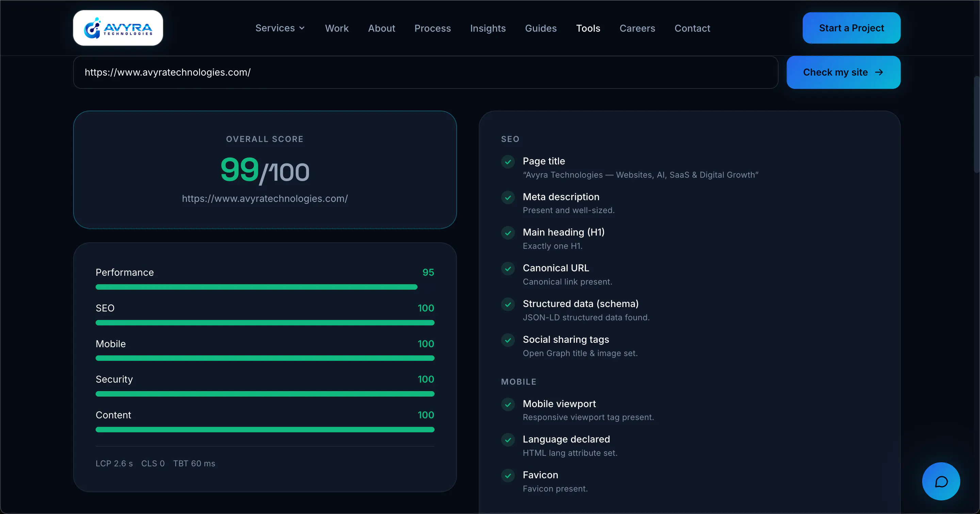Click the Security score progress bar
The height and width of the screenshot is (514, 980).
coord(265,394)
